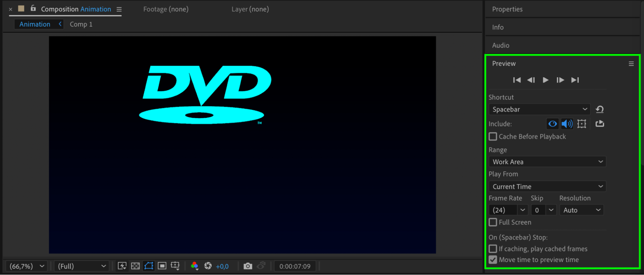
Task: Select the Animation breadcrumb
Action: [x=35, y=24]
